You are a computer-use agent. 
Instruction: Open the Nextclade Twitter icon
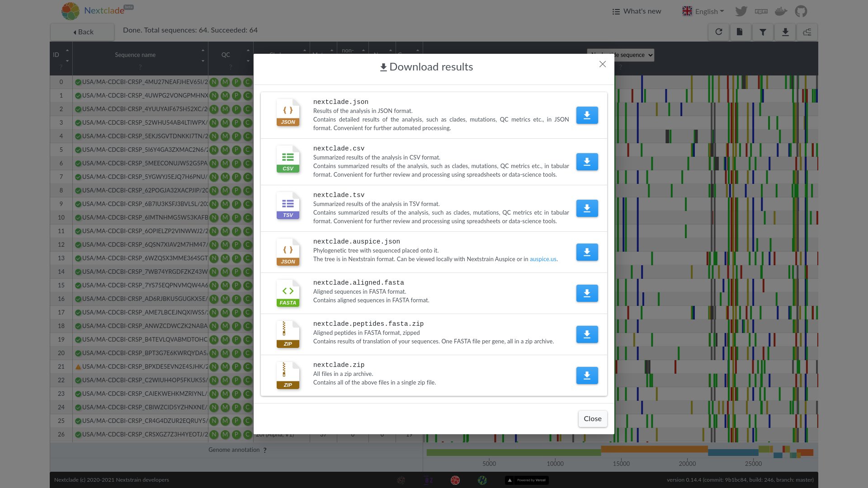(741, 11)
